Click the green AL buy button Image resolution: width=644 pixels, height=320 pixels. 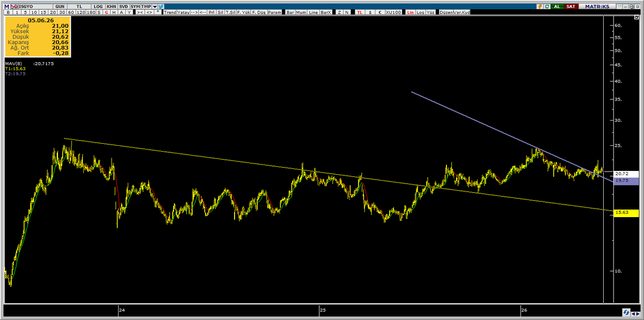557,6
